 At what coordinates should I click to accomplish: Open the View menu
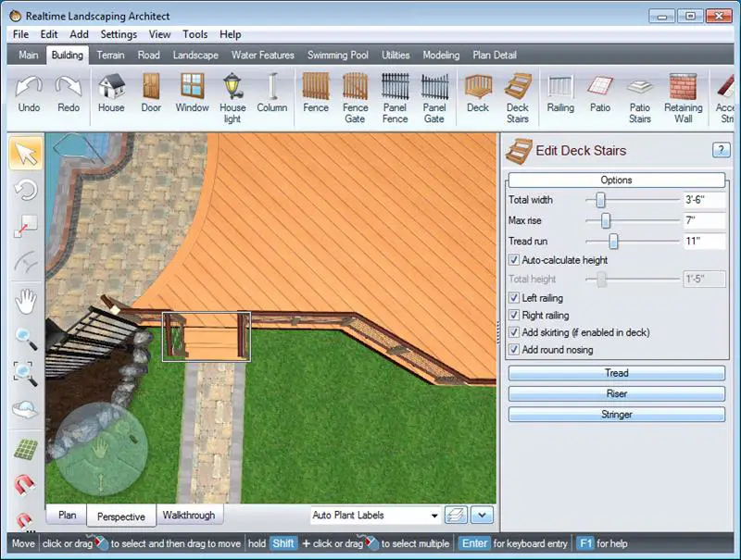[x=159, y=34]
